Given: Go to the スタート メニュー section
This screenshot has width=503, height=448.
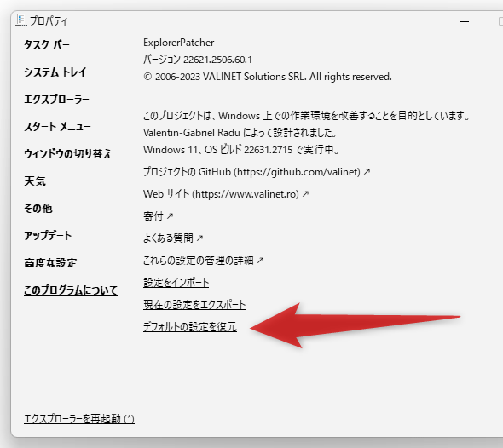Looking at the screenshot, I should [57, 126].
